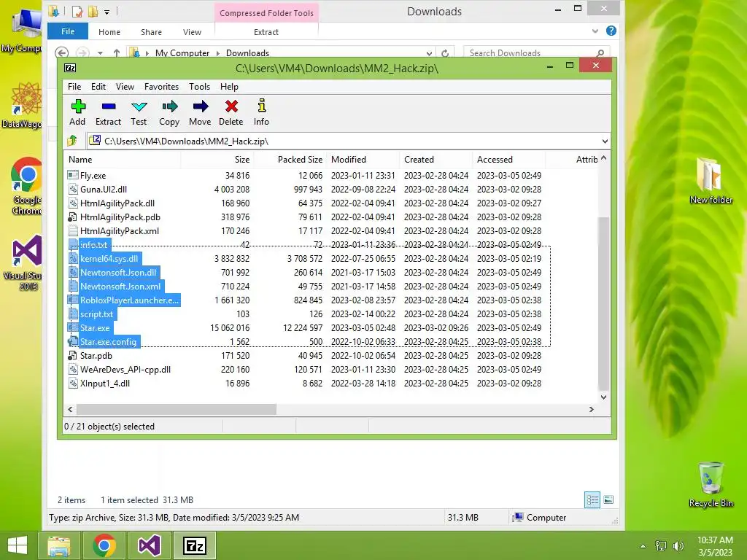
Task: Open Visual Studio from the taskbar
Action: 149,545
